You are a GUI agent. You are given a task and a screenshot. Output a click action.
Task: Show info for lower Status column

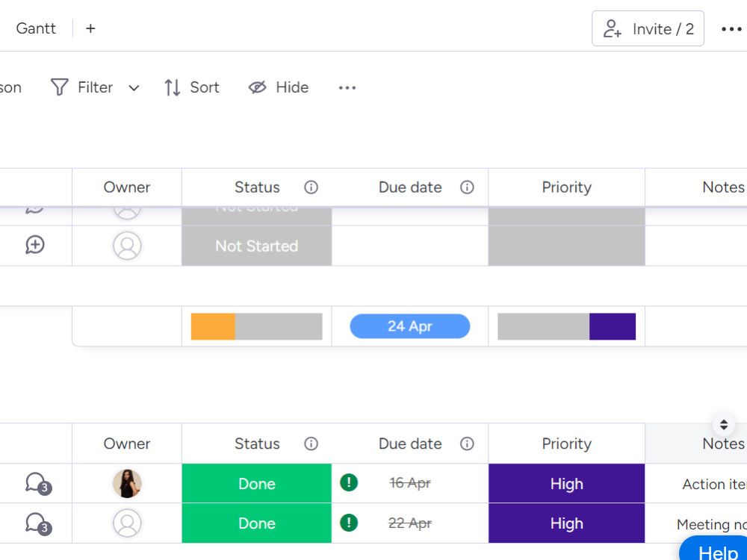[311, 444]
